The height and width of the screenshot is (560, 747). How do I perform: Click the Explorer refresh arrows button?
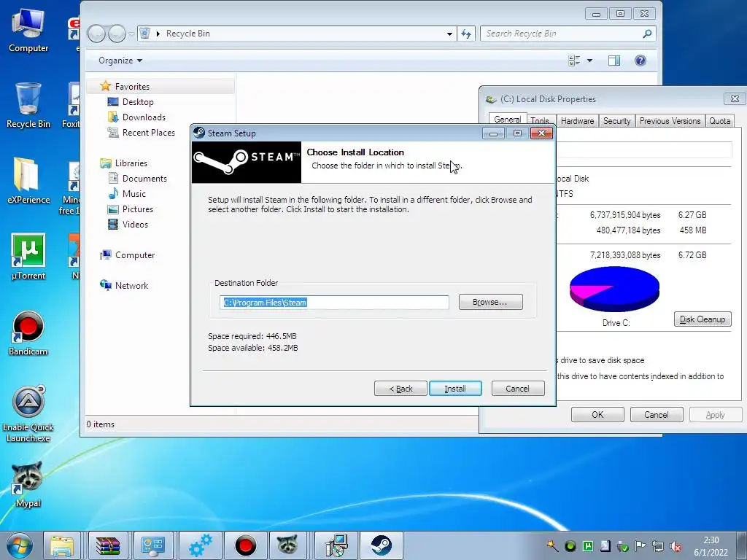tap(466, 34)
